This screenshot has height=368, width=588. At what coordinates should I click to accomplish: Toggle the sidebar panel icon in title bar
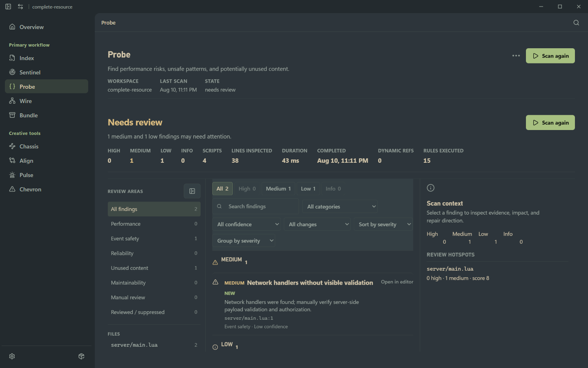click(8, 7)
